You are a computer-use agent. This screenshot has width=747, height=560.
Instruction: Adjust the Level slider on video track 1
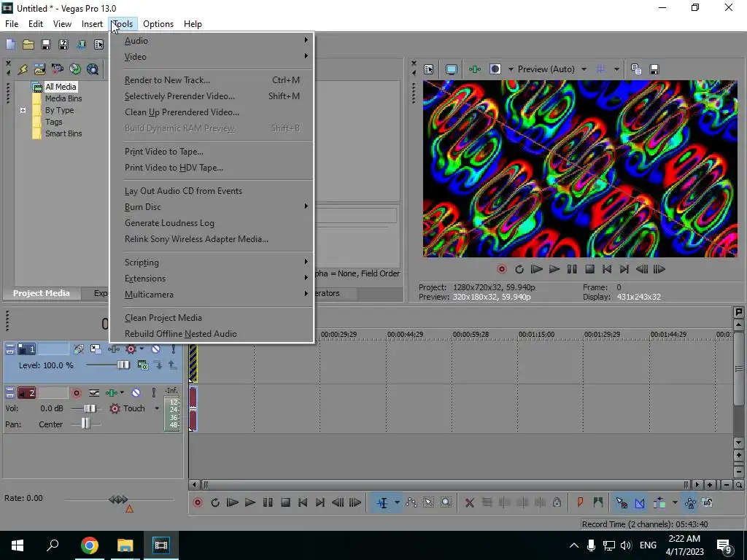(x=123, y=365)
